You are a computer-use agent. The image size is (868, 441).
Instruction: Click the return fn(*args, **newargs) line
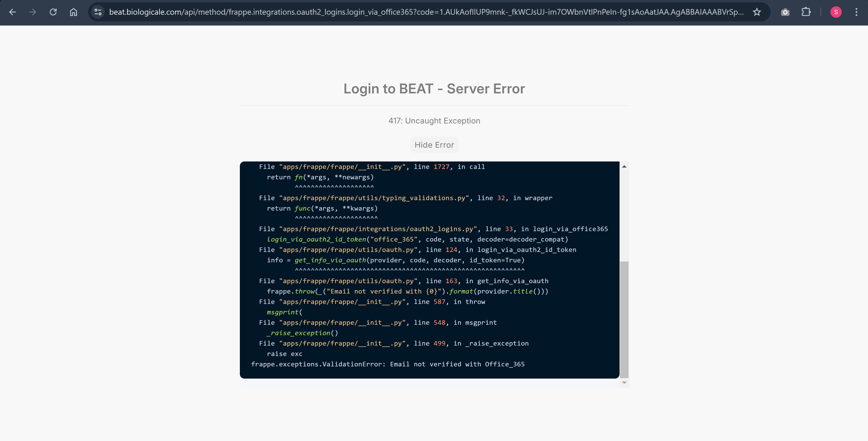point(320,177)
